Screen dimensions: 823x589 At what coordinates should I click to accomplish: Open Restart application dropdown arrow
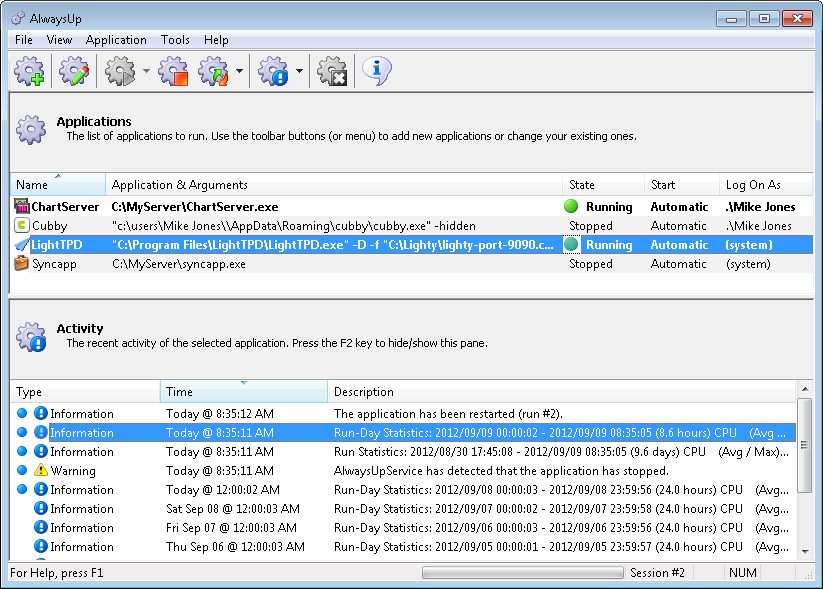point(239,71)
